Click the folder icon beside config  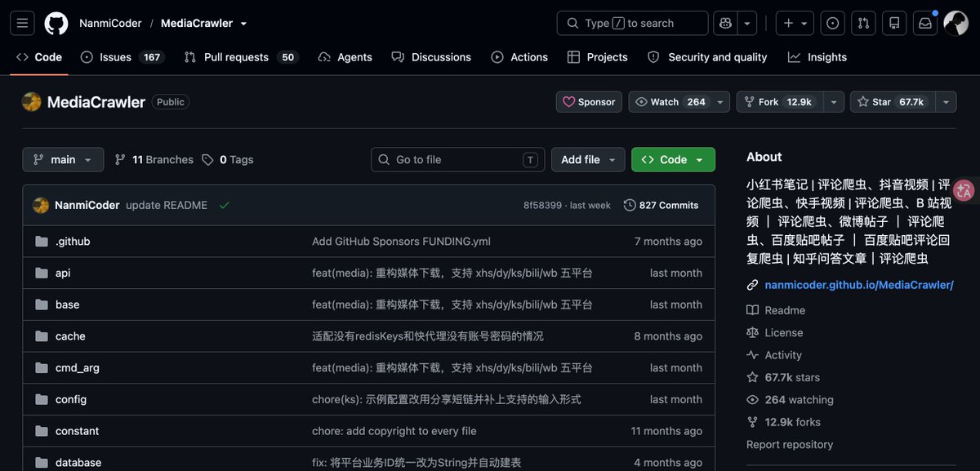pos(42,399)
